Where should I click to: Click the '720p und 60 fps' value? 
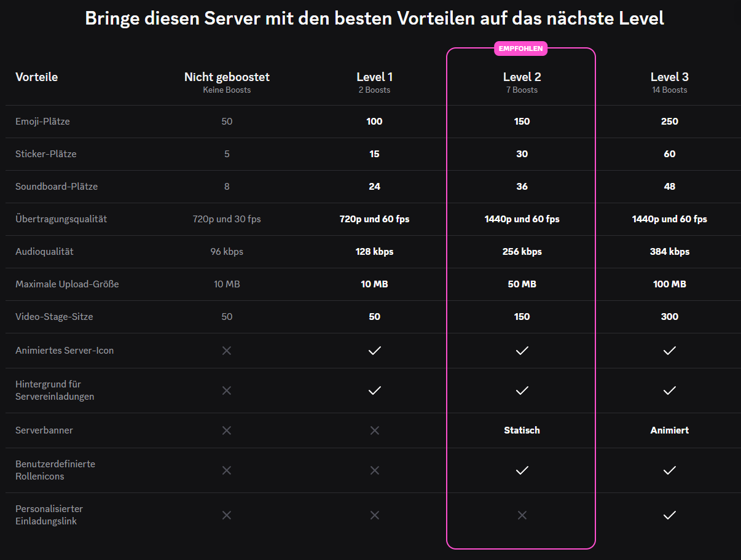375,219
